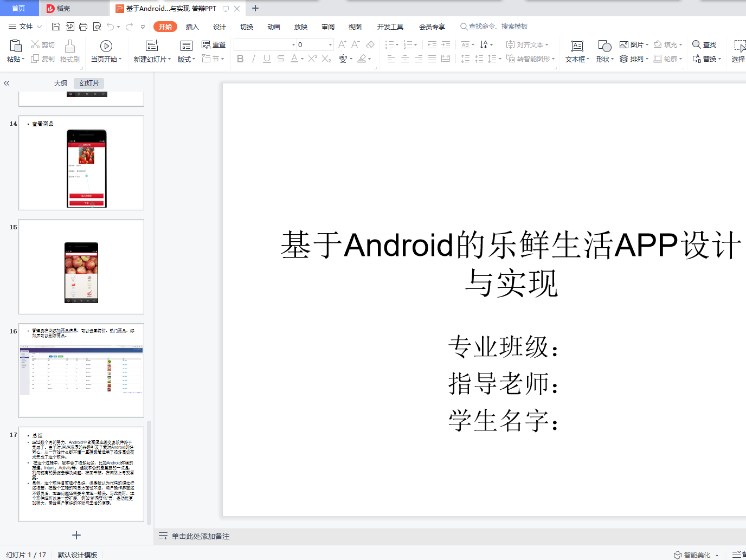Image resolution: width=746 pixels, height=560 pixels.
Task: Click the Paste clipboard icon
Action: tap(15, 46)
